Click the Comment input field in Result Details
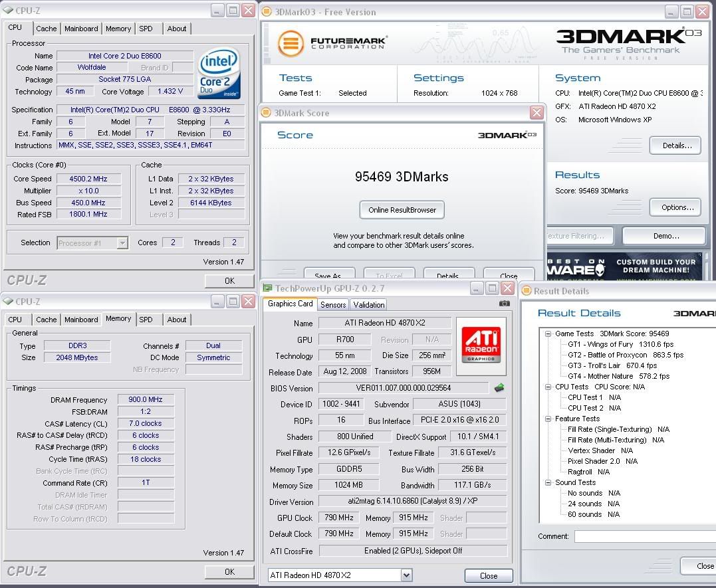The width and height of the screenshot is (716, 588). point(645,536)
